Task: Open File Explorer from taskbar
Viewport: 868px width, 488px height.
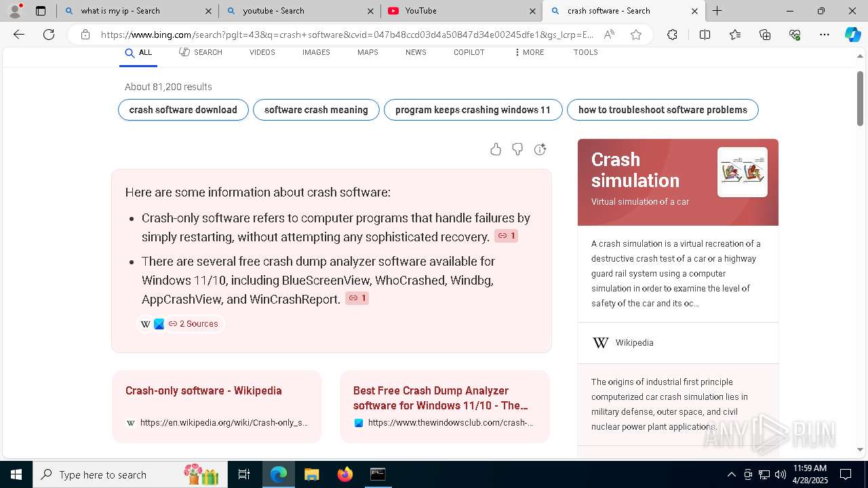Action: click(x=311, y=474)
